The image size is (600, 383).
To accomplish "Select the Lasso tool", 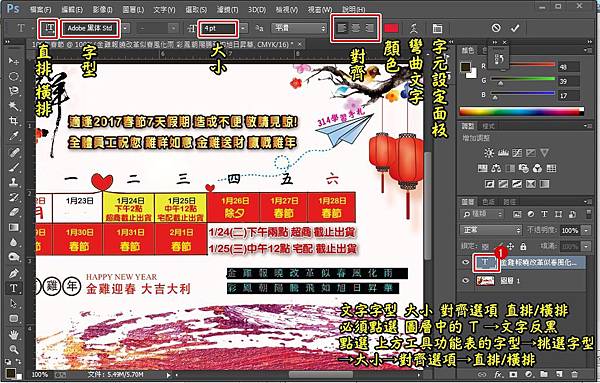I will click(14, 91).
